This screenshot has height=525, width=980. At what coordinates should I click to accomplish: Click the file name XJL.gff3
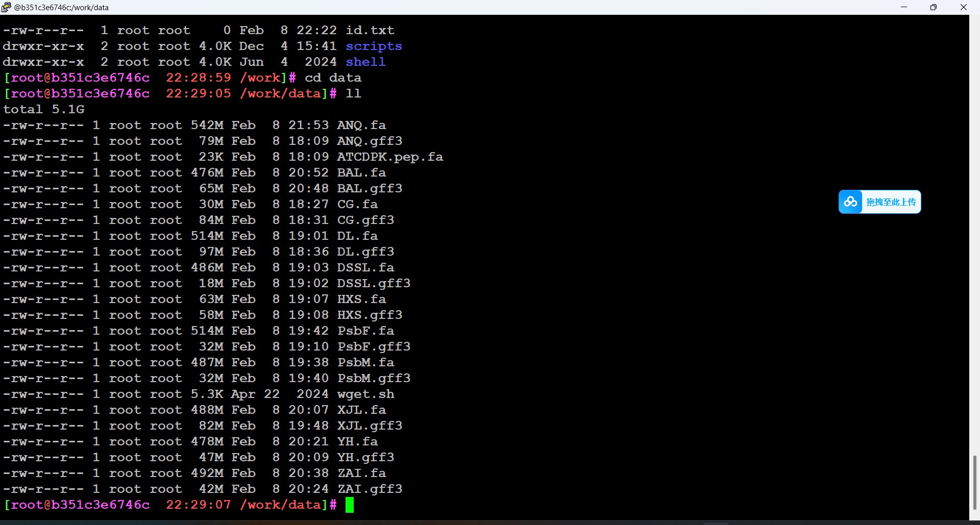[x=370, y=426]
